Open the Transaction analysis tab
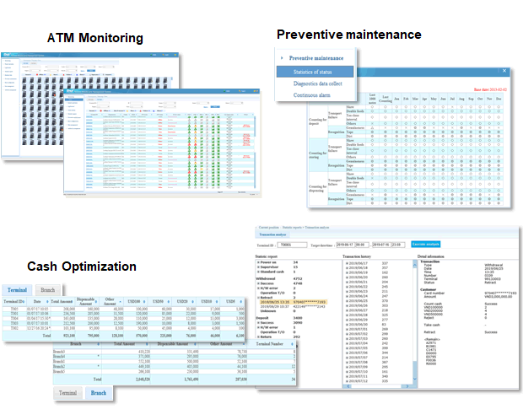Viewport: 523px width, 420px height. pyautogui.click(x=272, y=234)
